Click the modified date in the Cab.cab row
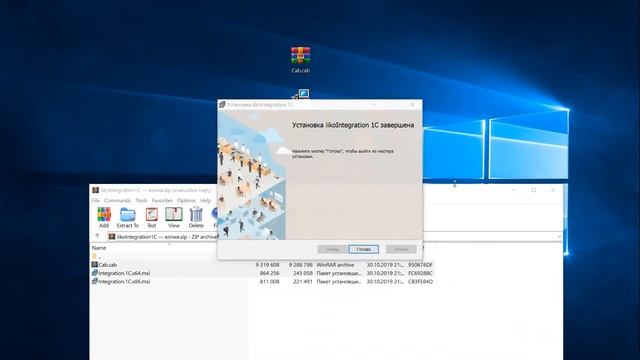The width and height of the screenshot is (640, 360). pos(385,265)
